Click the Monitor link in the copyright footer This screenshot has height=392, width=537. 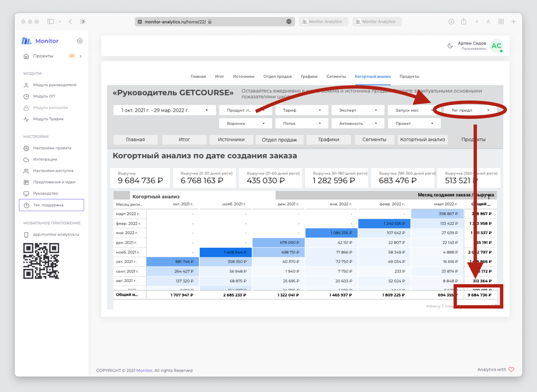(x=145, y=371)
